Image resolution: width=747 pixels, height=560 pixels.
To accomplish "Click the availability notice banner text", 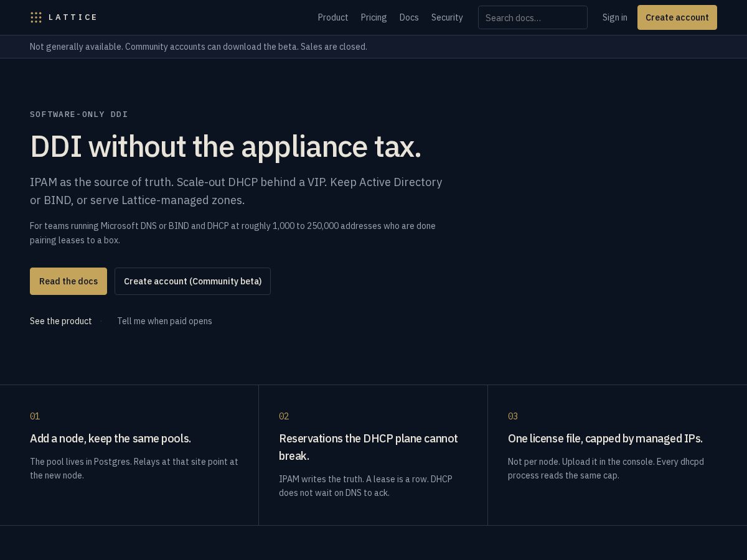I will click(199, 47).
